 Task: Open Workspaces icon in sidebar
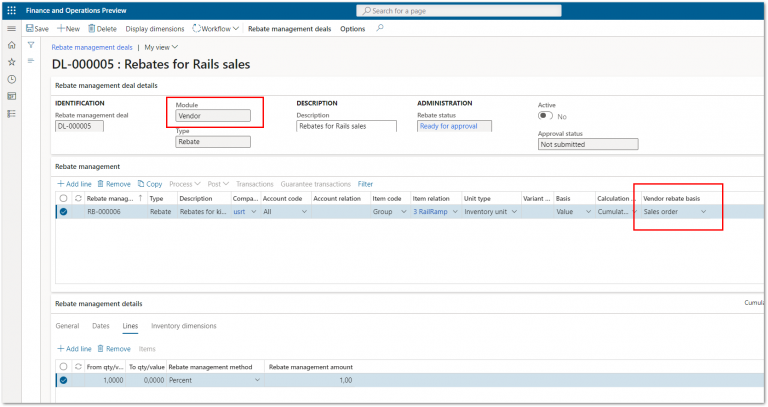(x=11, y=96)
